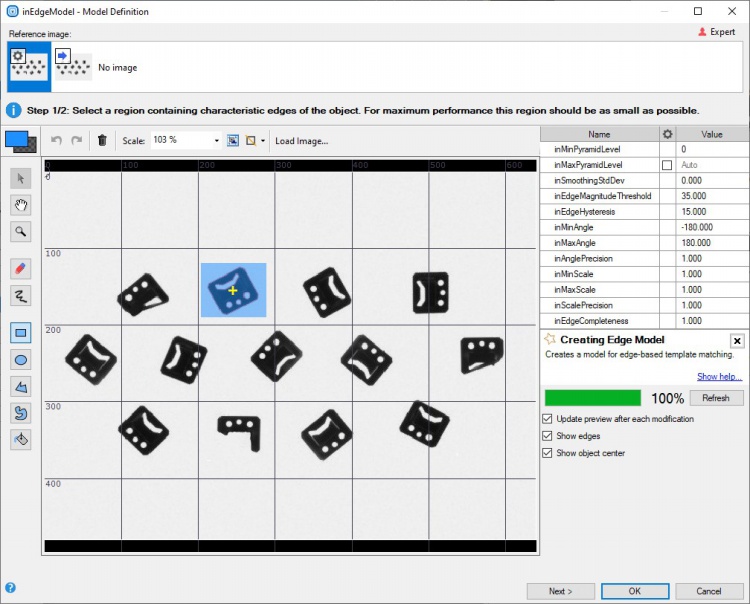Screen dimensions: 750x604
Task: Uncheck the Show edges checkbox
Action: 547,436
